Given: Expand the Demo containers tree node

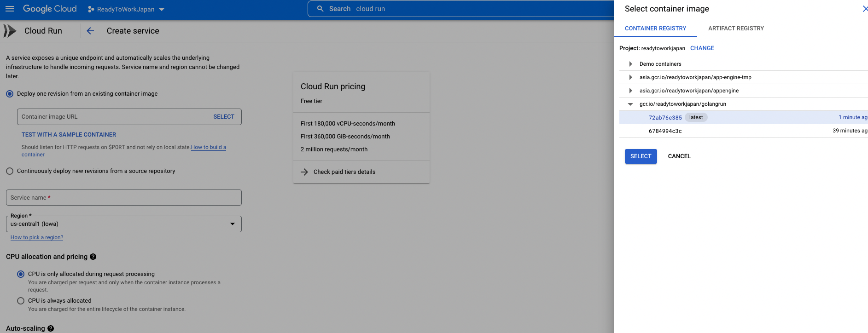Looking at the screenshot, I should coord(630,64).
